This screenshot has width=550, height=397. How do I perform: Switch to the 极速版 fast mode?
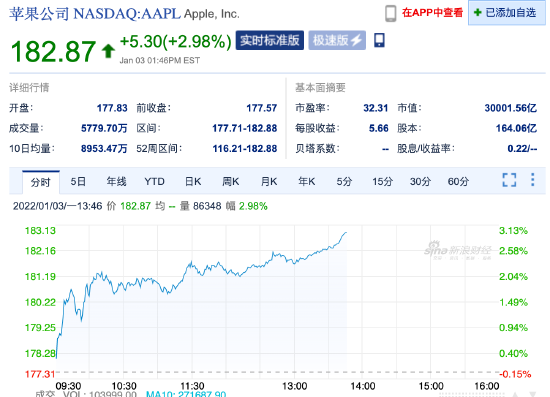tap(337, 40)
